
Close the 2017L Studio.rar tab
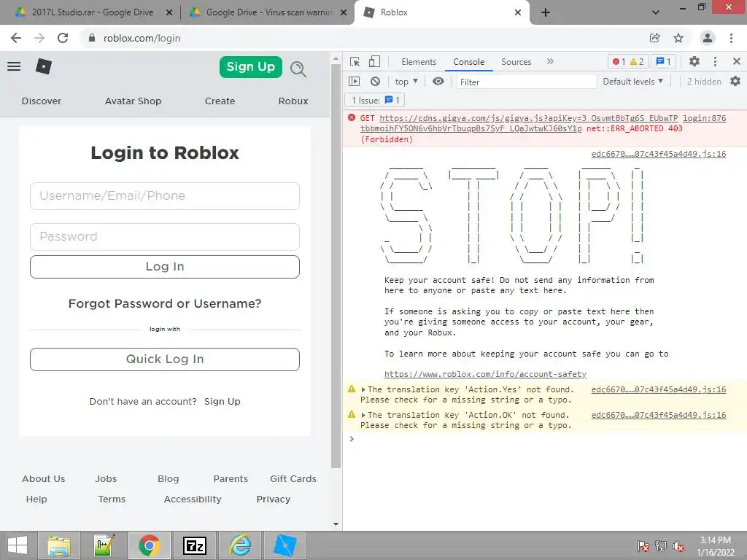169,12
